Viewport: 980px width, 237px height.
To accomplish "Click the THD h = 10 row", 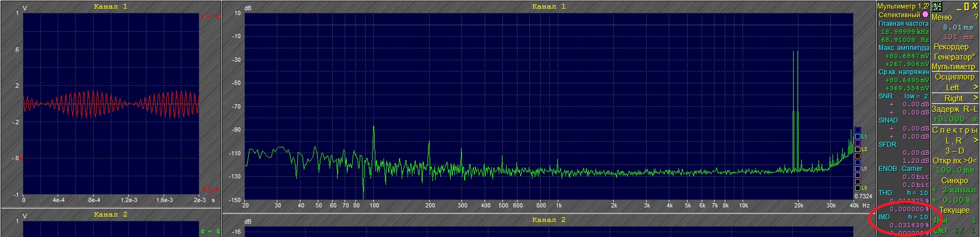I will (x=904, y=193).
